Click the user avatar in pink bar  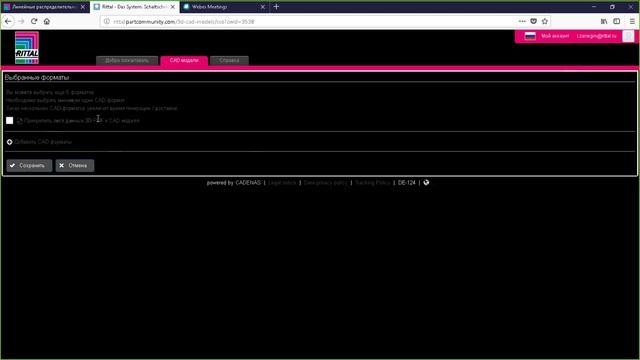[628, 36]
